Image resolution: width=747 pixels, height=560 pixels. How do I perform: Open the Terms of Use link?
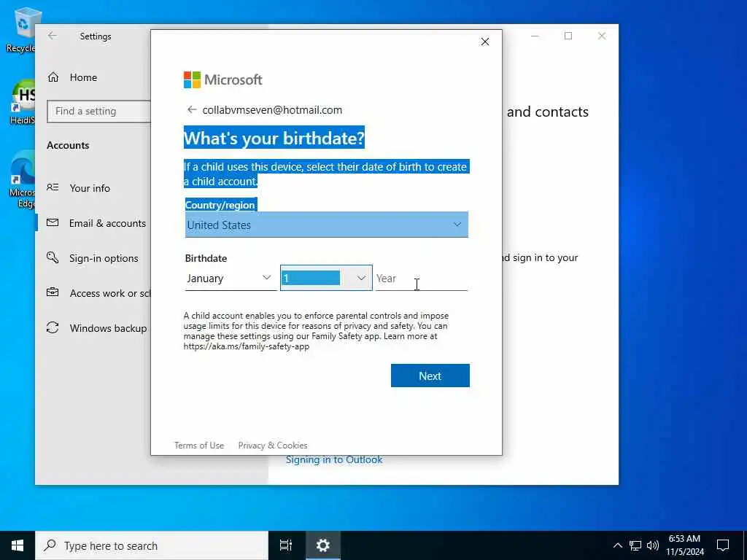199,446
